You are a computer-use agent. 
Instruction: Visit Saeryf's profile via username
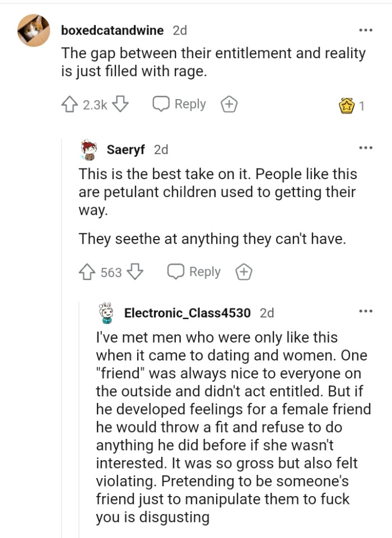(x=126, y=149)
